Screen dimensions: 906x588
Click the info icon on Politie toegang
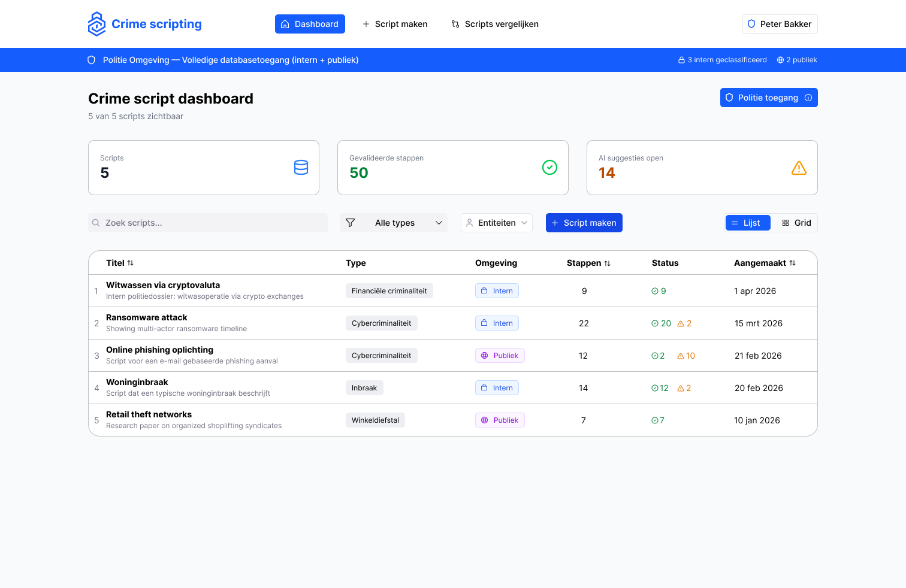pos(808,98)
